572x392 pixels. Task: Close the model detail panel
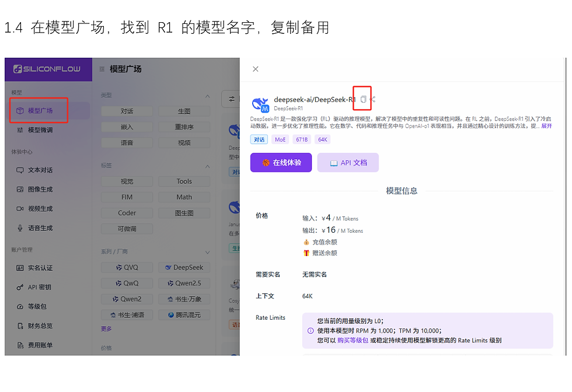point(256,69)
